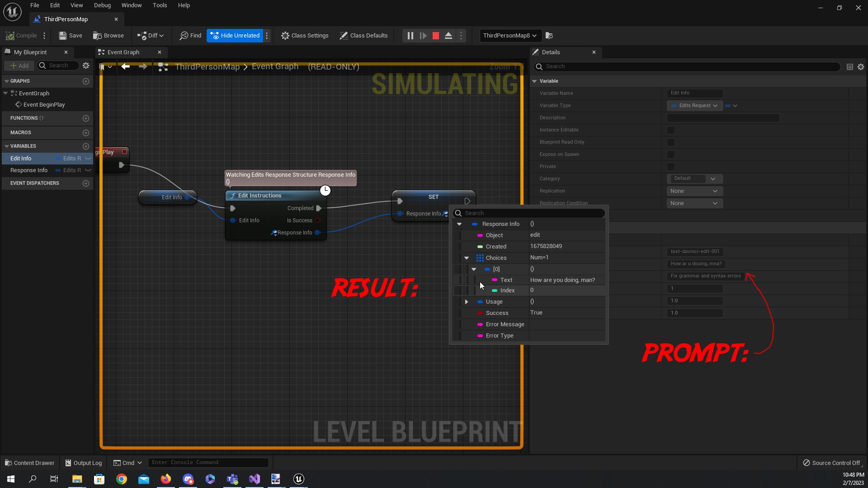Toggle Hide Unrelated nodes

[x=235, y=36]
